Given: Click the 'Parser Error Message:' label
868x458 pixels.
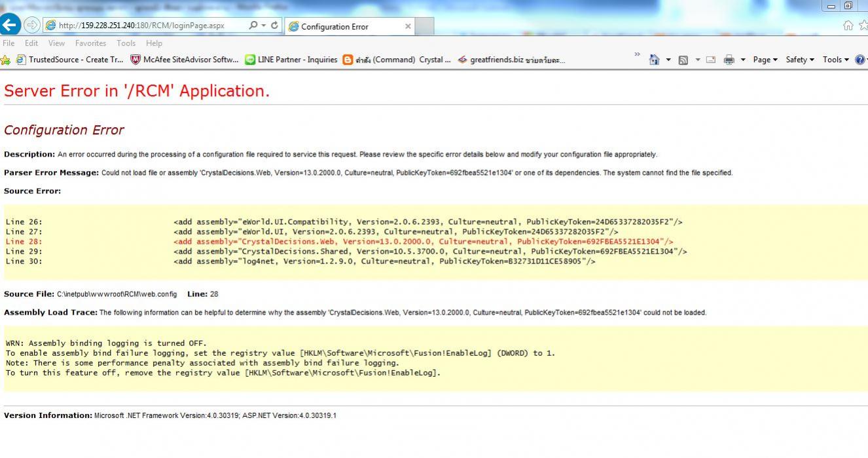Looking at the screenshot, I should coord(51,173).
